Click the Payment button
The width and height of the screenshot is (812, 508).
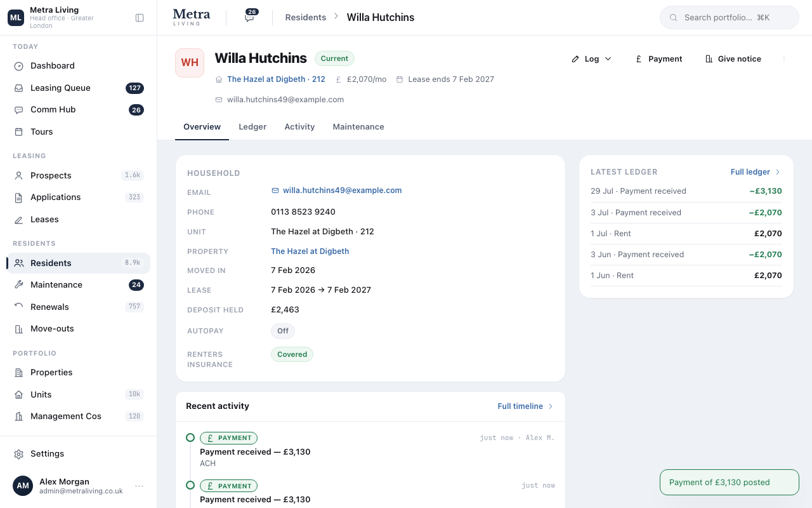tap(658, 58)
